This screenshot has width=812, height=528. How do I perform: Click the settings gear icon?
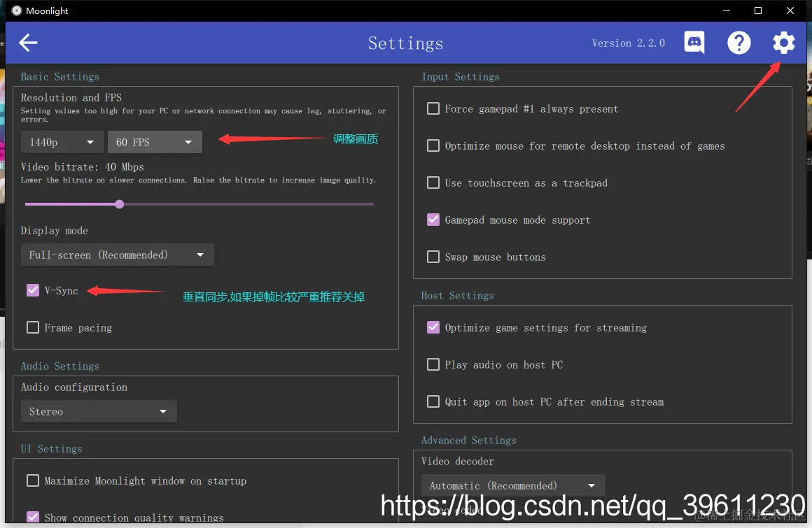pos(783,43)
